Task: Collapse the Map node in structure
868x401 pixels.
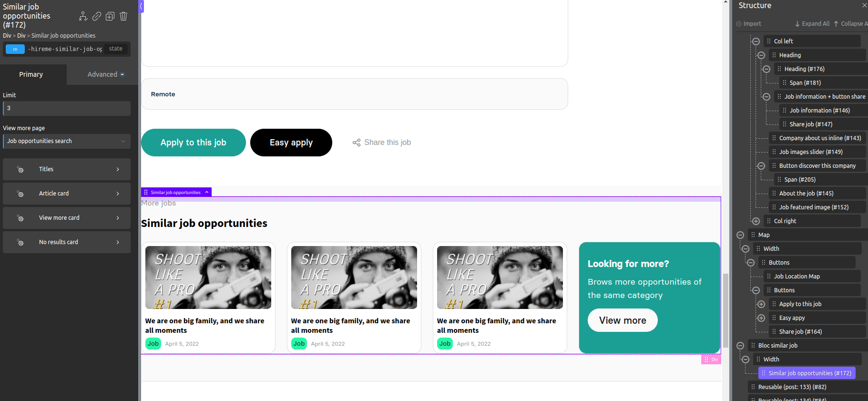Action: coord(740,235)
